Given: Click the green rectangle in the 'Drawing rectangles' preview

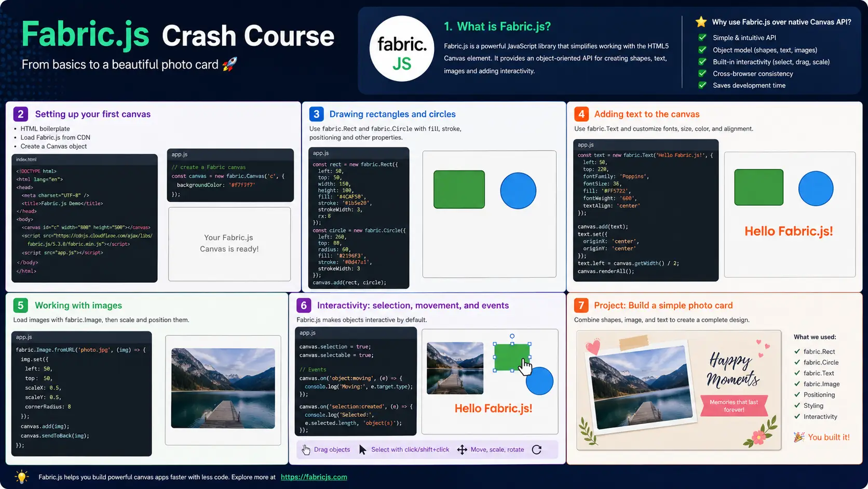Looking at the screenshot, I should (x=459, y=190).
